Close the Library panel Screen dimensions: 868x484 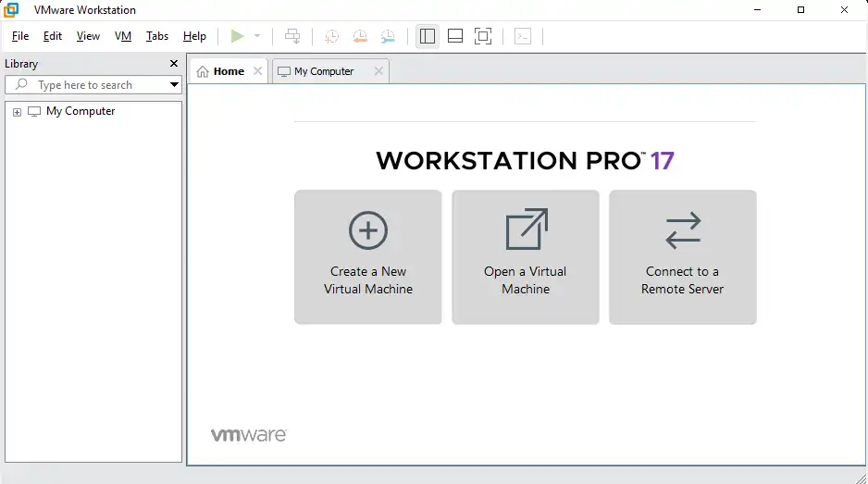coord(174,64)
